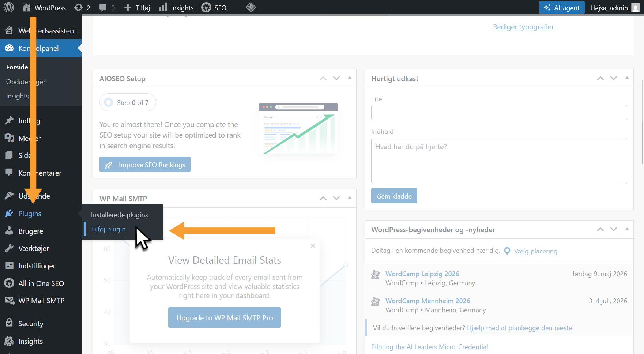Screen dimensions: 644x354
Task: Move WordPress-begivenheder panel down
Action: pos(614,229)
